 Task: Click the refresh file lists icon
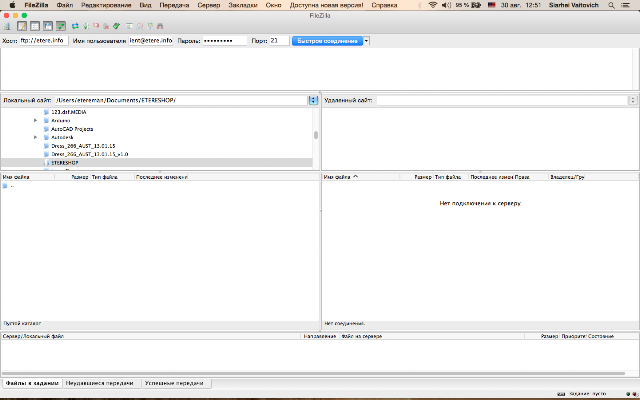click(75, 26)
